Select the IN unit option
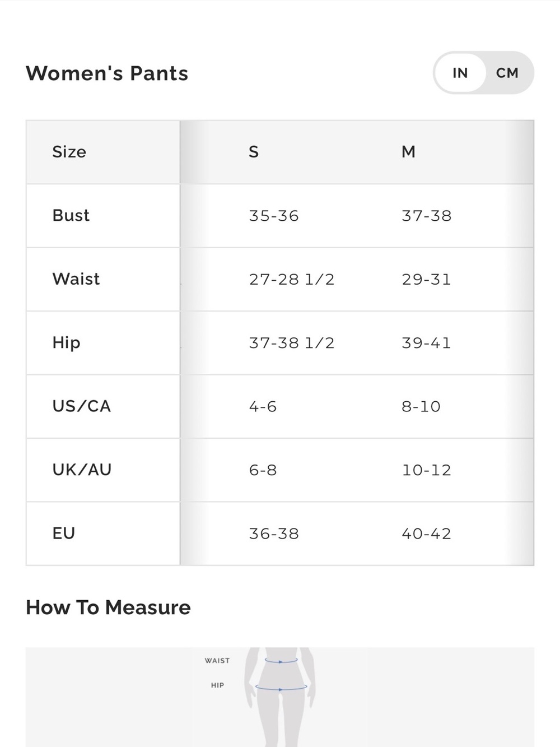This screenshot has height=747, width=560. click(x=460, y=73)
